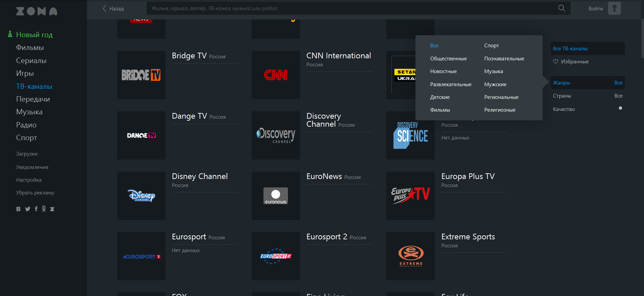
Task: Open Уведомления in the sidebar
Action: 32,167
